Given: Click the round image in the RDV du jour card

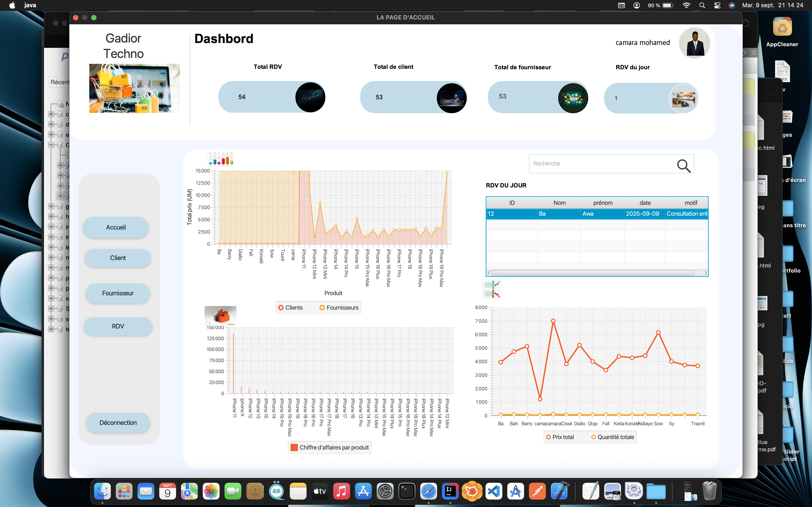Looking at the screenshot, I should [x=684, y=99].
